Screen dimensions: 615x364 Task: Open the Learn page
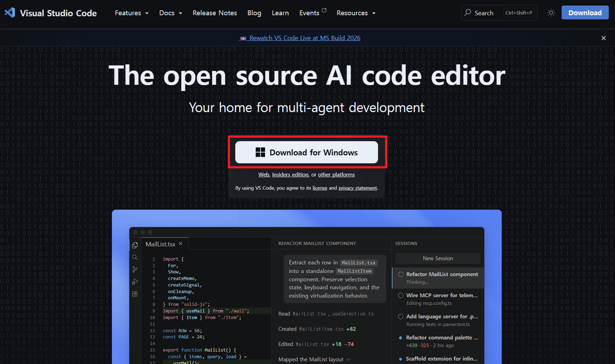280,13
